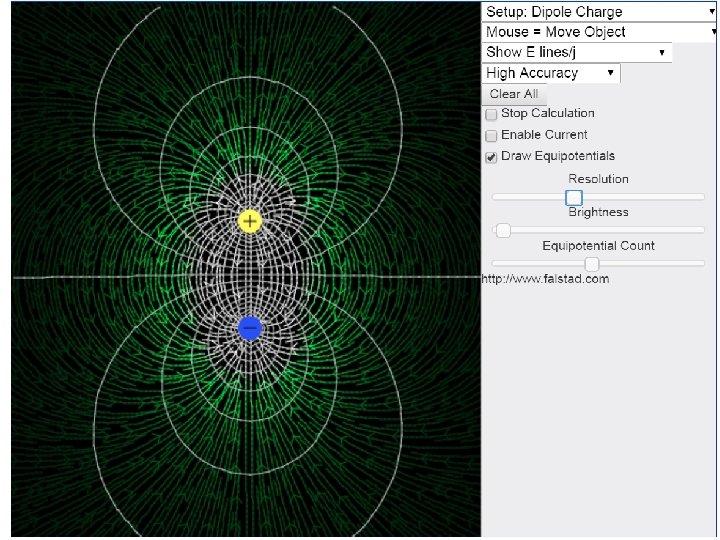The height and width of the screenshot is (540, 720).
Task: Tick the Enable Current checkbox
Action: click(x=491, y=136)
